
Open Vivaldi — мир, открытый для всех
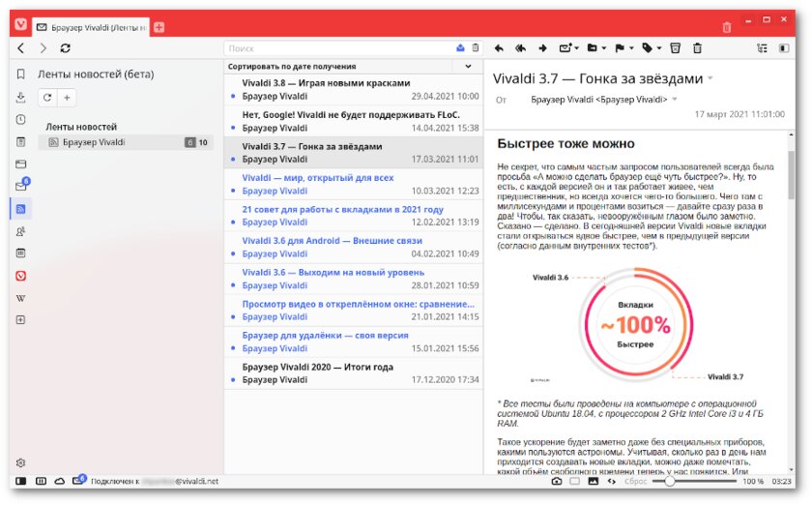pyautogui.click(x=353, y=184)
